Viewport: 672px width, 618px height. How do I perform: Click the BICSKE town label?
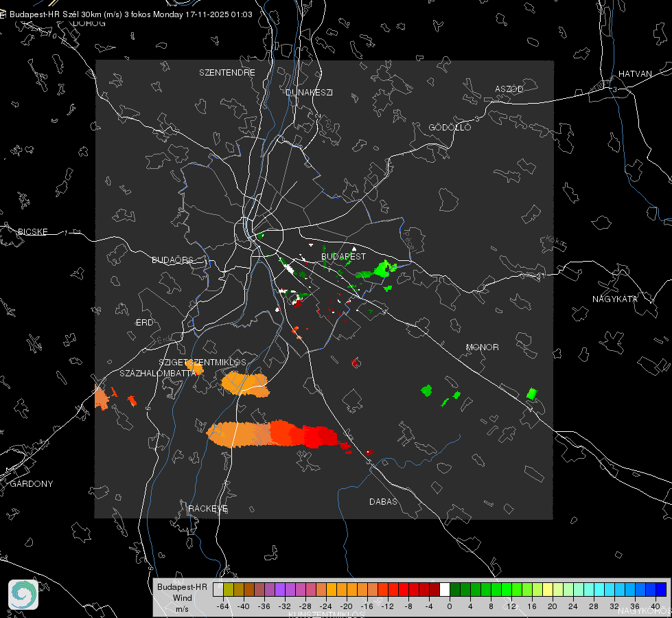click(x=32, y=231)
